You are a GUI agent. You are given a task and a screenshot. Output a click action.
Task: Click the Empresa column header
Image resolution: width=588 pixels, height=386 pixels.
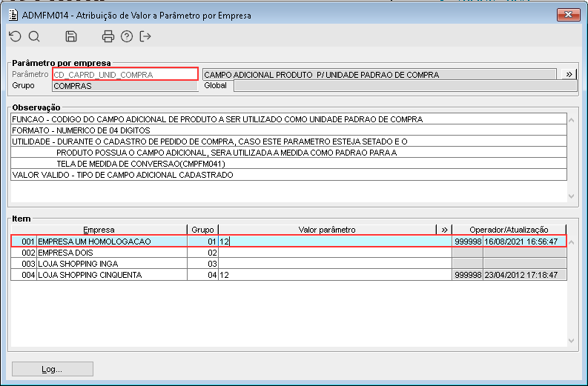(x=99, y=230)
